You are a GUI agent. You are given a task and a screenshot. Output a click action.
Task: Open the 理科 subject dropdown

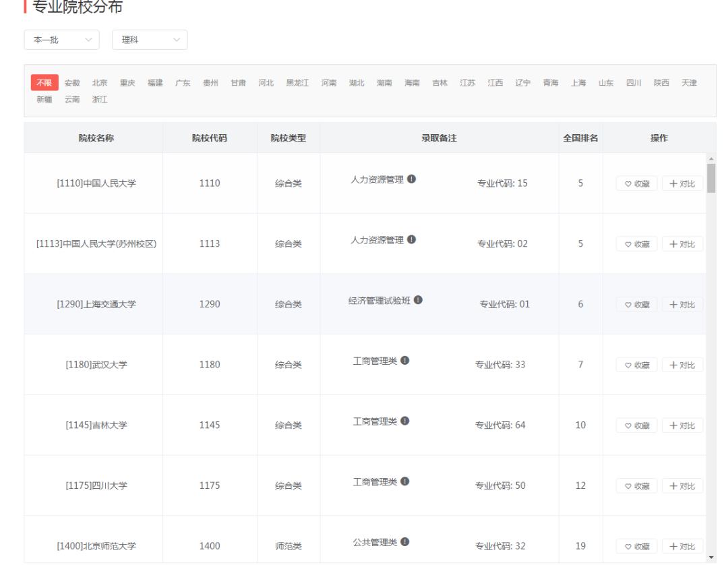(x=150, y=40)
